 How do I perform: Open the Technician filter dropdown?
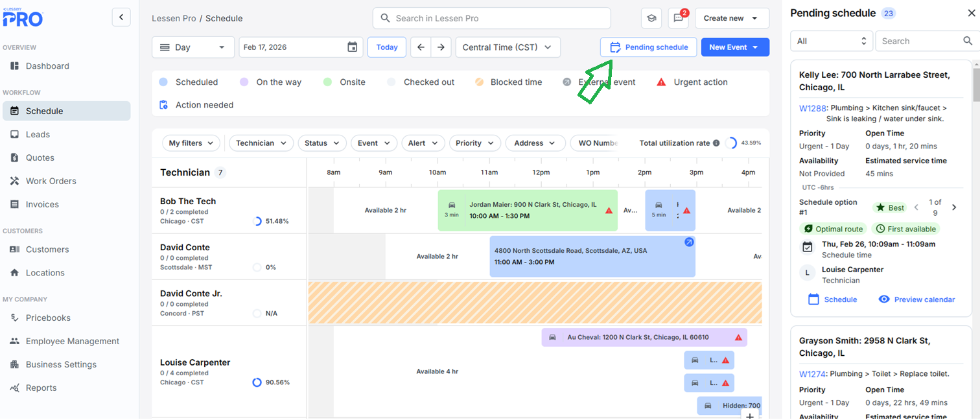pos(261,143)
